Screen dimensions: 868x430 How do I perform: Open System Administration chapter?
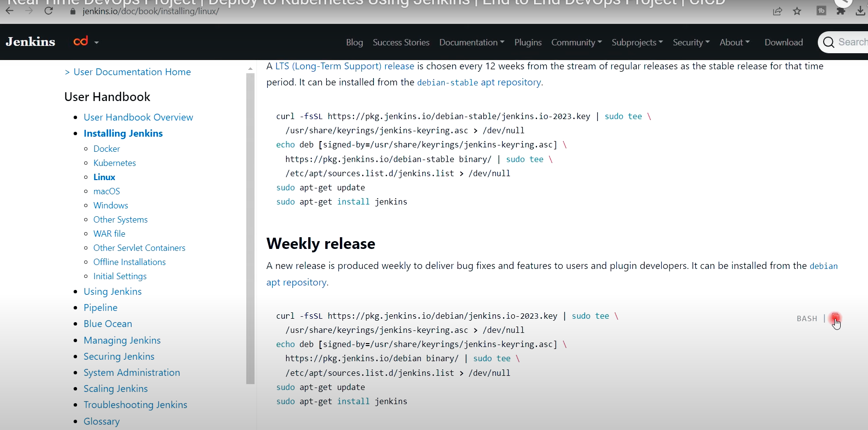[132, 372]
